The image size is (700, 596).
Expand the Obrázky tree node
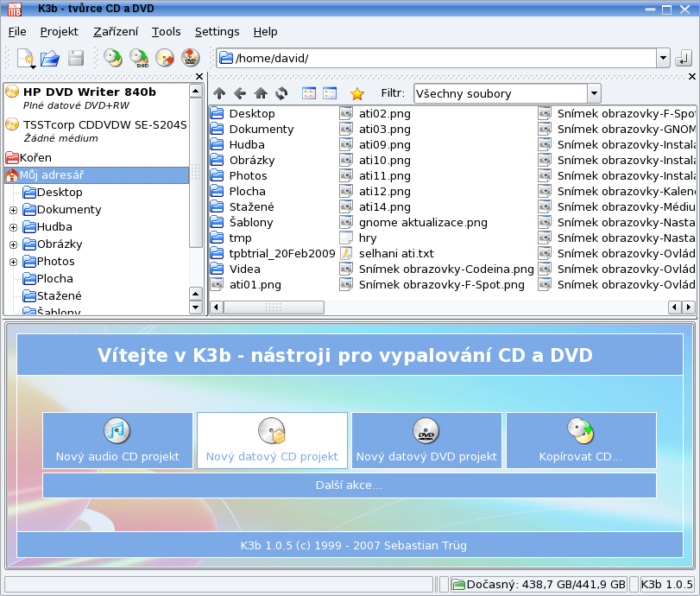click(x=14, y=244)
